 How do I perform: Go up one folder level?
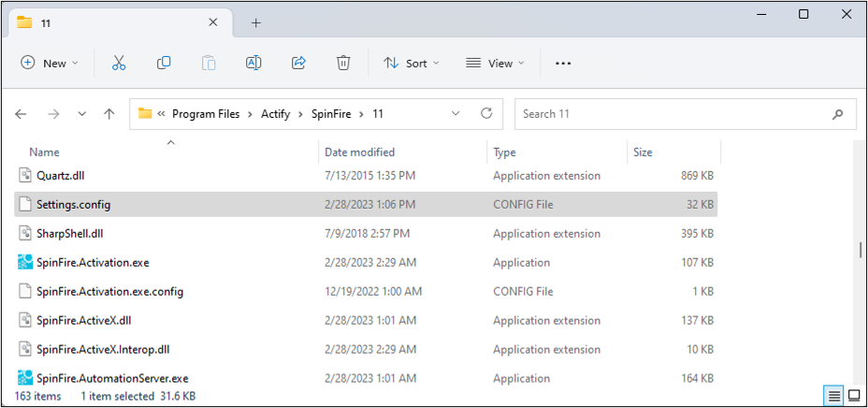pyautogui.click(x=109, y=114)
